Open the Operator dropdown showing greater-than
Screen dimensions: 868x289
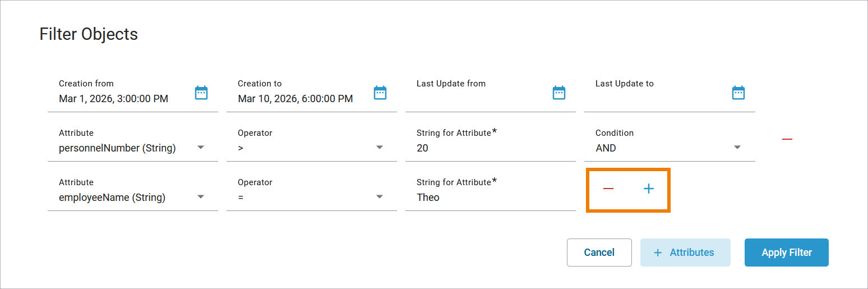click(x=380, y=148)
